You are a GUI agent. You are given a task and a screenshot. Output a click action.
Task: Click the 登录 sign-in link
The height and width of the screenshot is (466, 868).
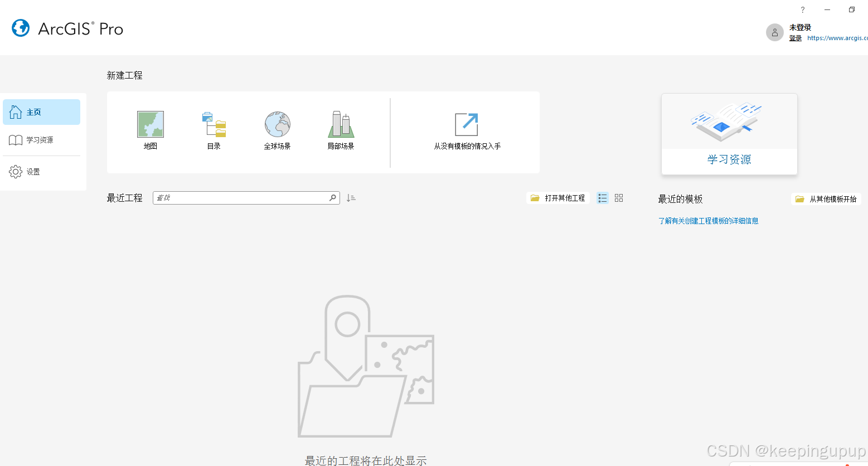pos(796,38)
